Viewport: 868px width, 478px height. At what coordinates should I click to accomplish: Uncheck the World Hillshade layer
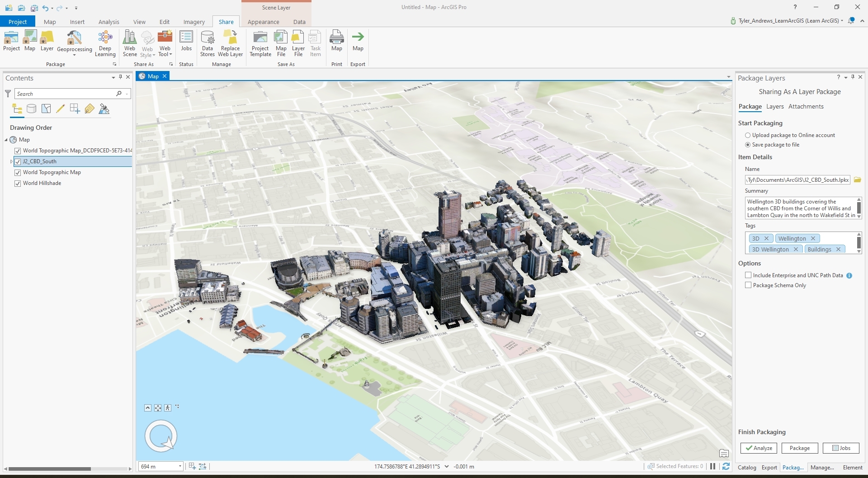(x=18, y=184)
